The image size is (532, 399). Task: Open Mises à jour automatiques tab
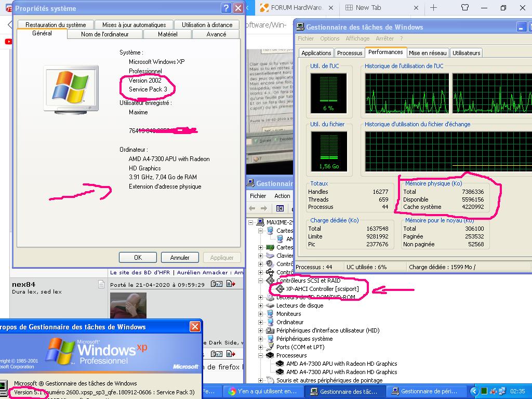click(x=134, y=25)
